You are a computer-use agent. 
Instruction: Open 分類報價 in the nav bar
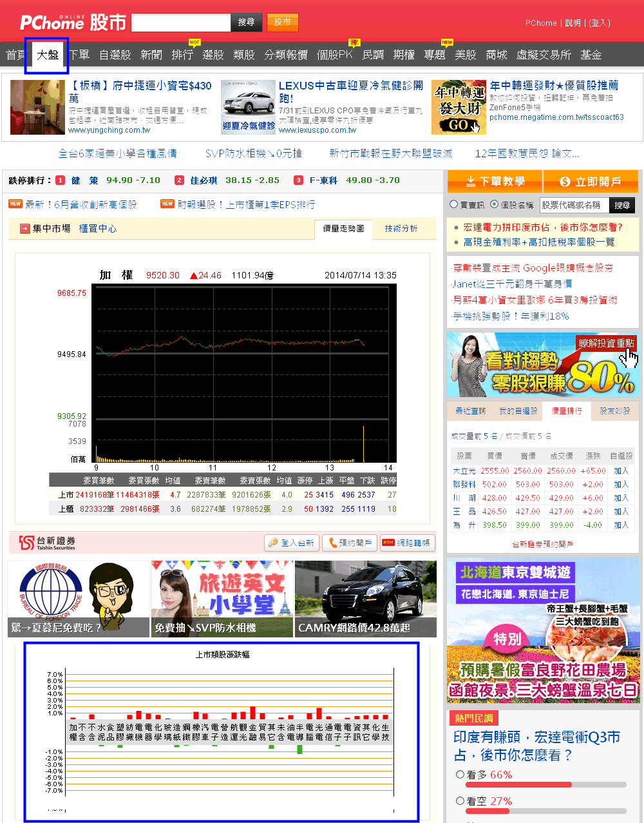pyautogui.click(x=286, y=55)
